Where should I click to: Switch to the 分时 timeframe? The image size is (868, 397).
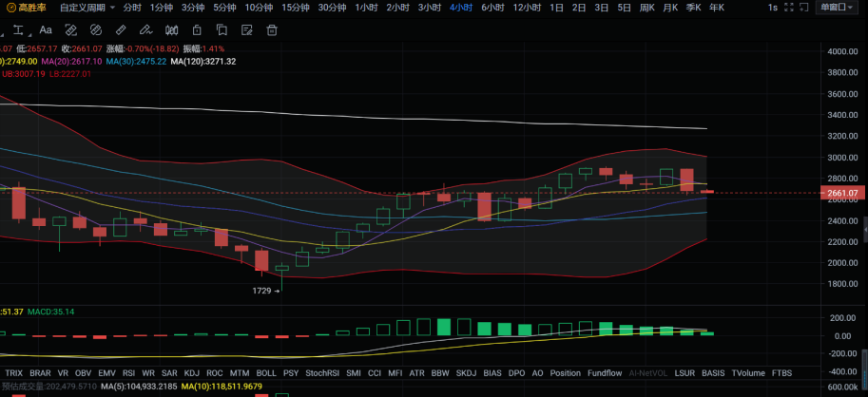(x=132, y=8)
